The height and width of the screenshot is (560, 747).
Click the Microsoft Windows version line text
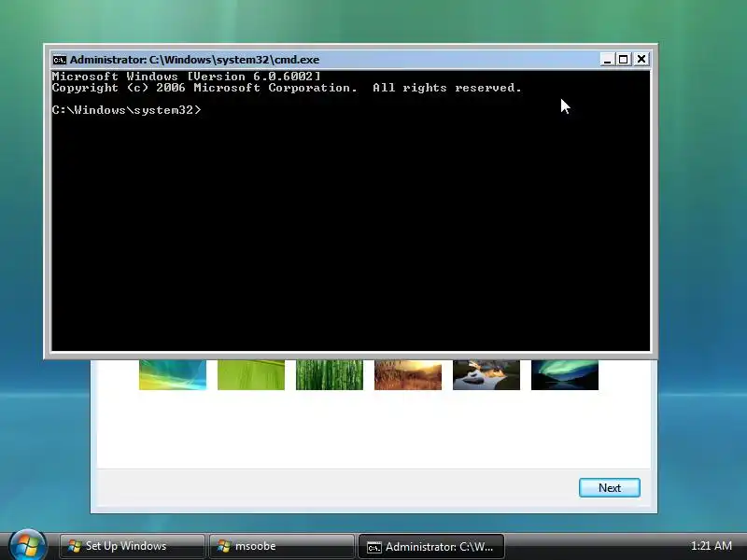(186, 77)
